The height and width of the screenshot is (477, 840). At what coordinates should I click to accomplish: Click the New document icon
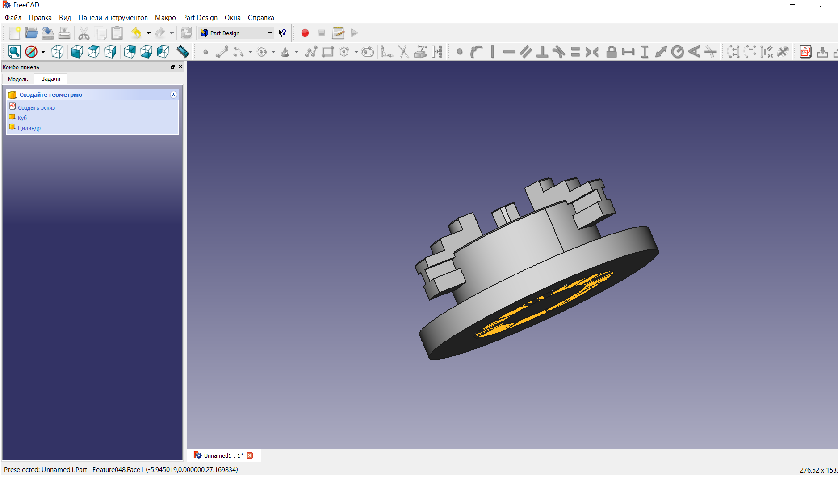tap(14, 33)
